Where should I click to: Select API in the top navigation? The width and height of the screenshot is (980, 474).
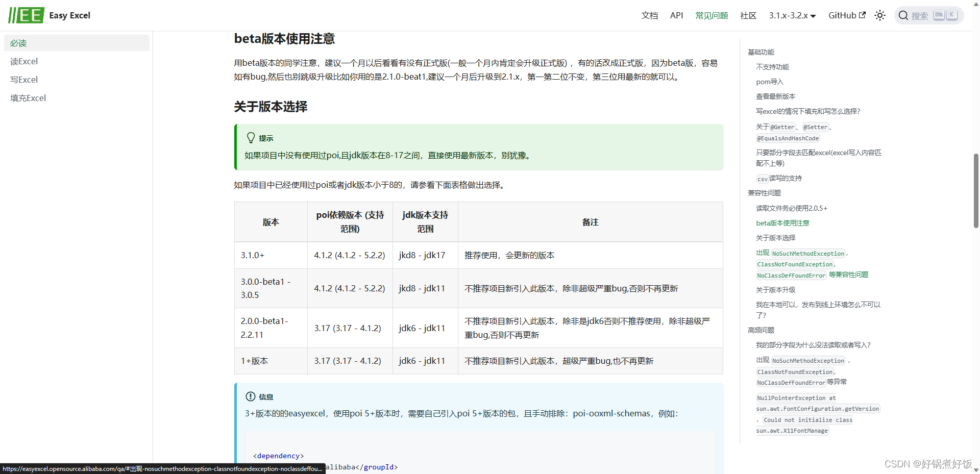click(x=676, y=15)
